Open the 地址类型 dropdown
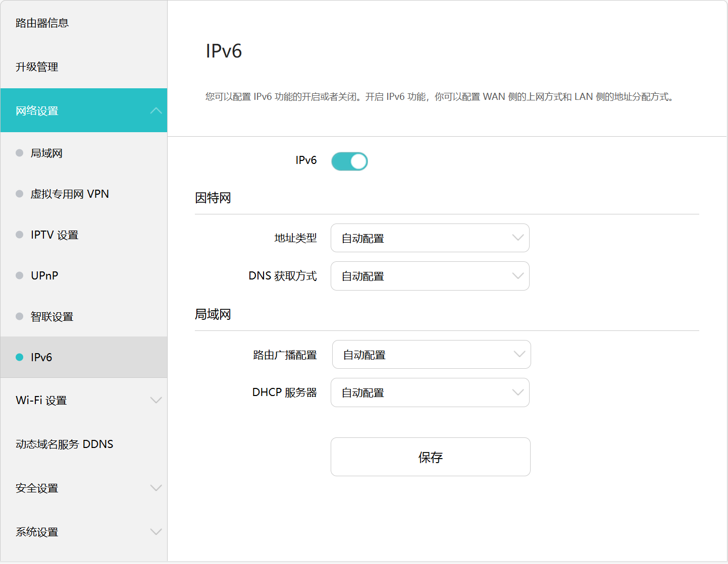Screen dimensions: 728x564 pos(430,238)
